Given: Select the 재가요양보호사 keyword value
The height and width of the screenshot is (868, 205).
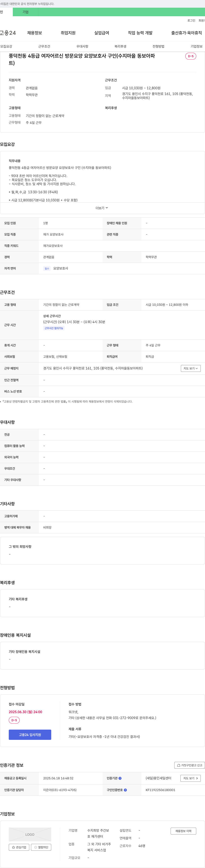Looking at the screenshot, I should tap(53, 246).
